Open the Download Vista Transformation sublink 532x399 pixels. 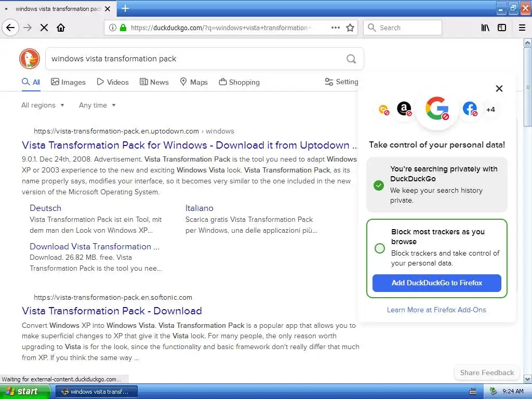tap(95, 246)
